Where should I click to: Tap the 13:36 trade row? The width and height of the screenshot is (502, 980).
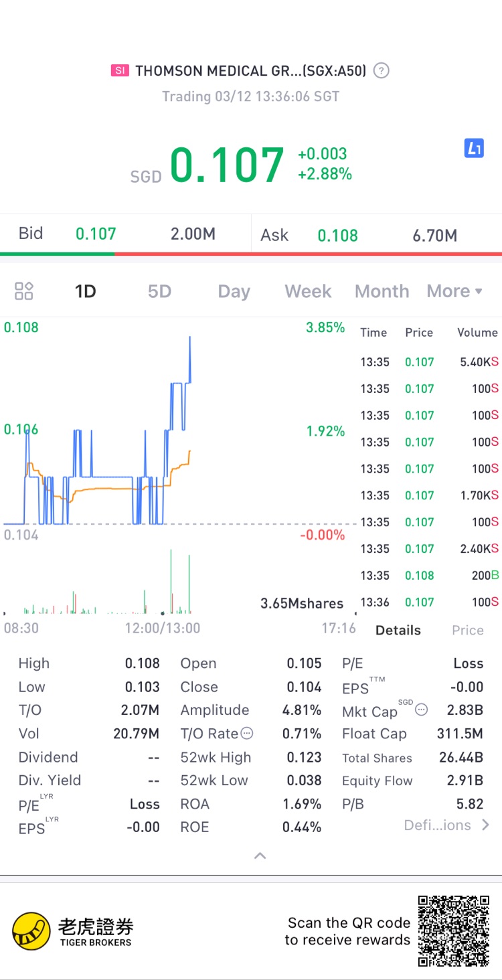tap(429, 602)
